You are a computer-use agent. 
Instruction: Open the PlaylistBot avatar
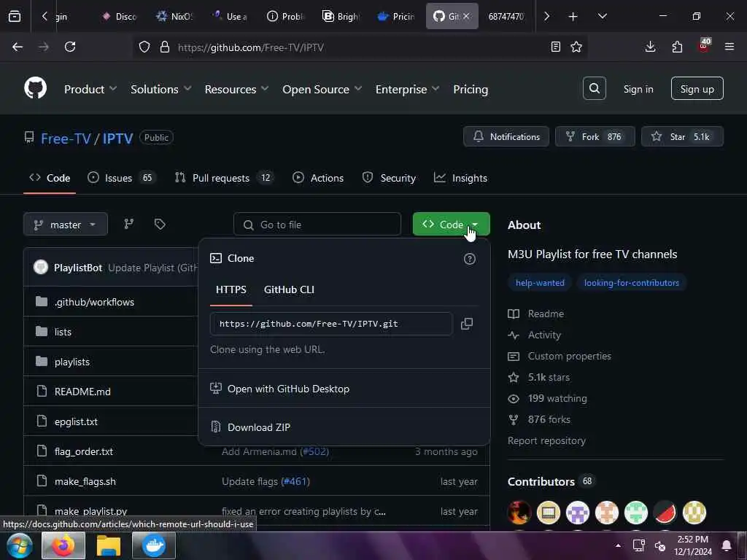(x=41, y=267)
